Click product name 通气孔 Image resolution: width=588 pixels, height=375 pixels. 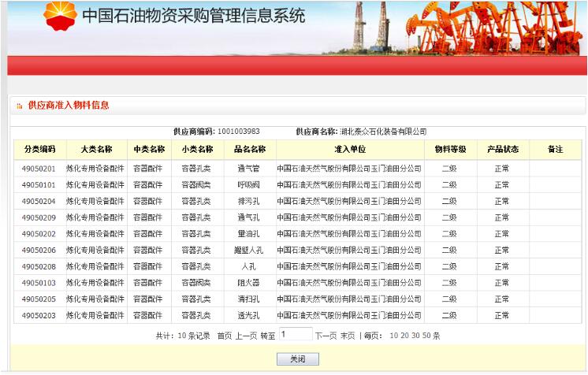tap(248, 217)
